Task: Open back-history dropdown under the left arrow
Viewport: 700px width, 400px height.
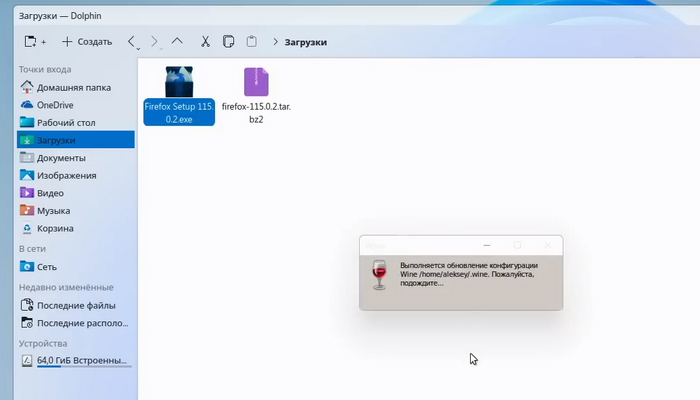Action: [x=138, y=48]
